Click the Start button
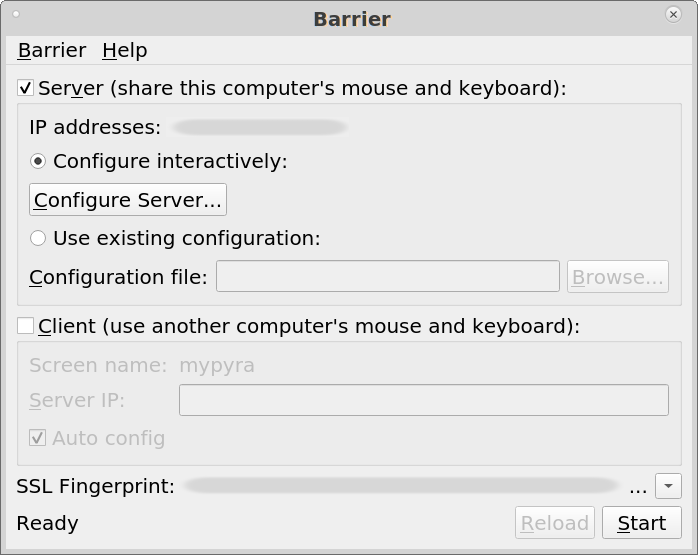 pyautogui.click(x=641, y=523)
